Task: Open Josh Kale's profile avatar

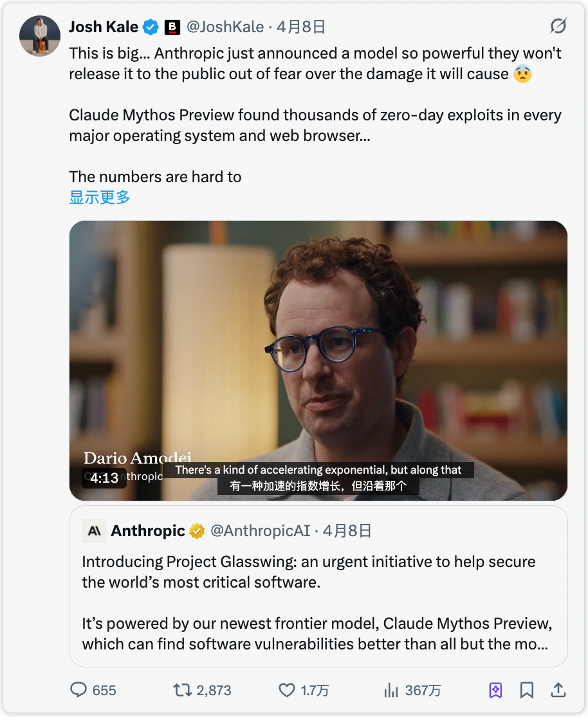Action: (41, 35)
